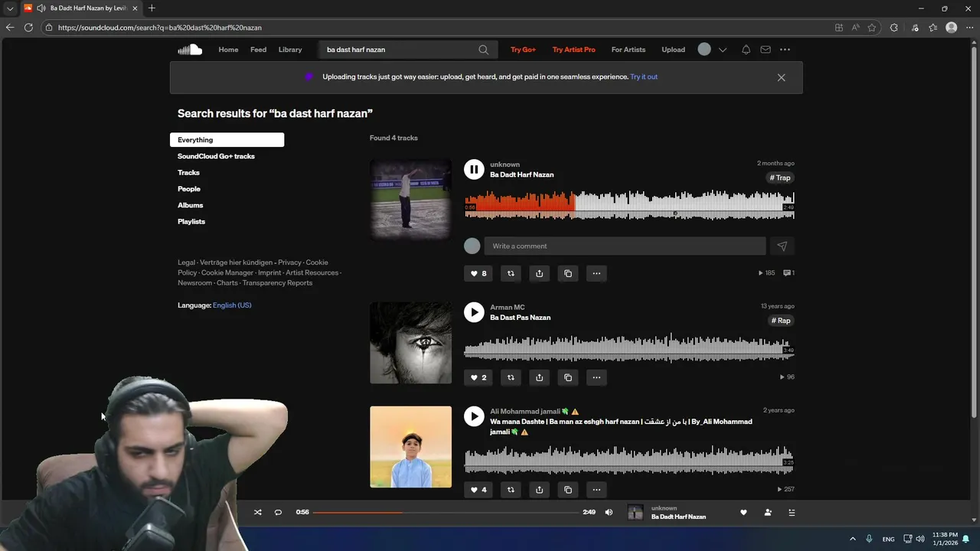Open Ba Dadt Harf Nazan cover artwork
Image resolution: width=980 pixels, height=551 pixels.
point(410,200)
